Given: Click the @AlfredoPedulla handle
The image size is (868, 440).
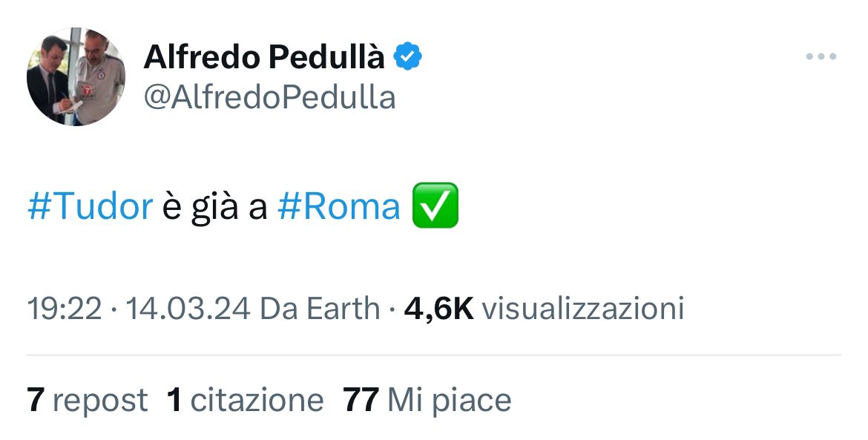Looking at the screenshot, I should 269,96.
